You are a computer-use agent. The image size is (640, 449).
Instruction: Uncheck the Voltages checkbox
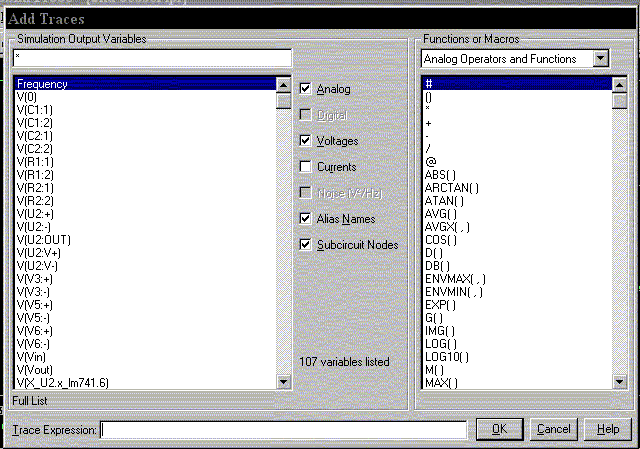(x=307, y=141)
